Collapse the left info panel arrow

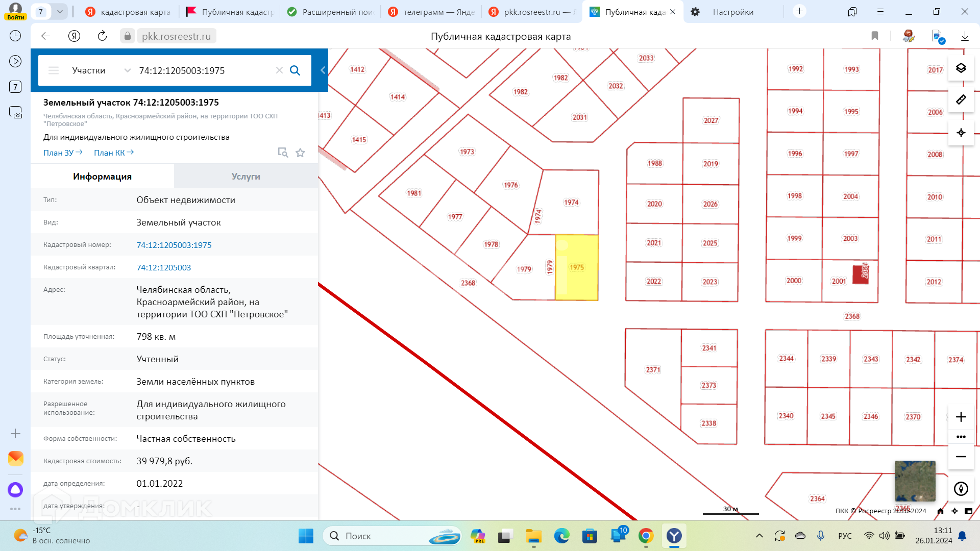(x=323, y=70)
